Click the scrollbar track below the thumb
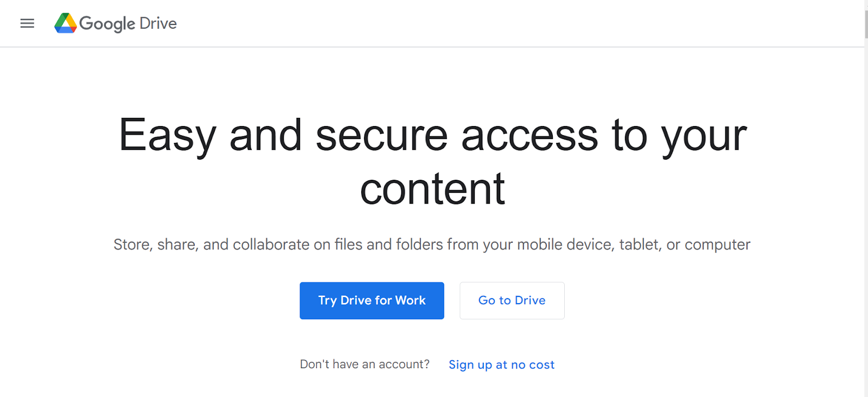Image resolution: width=868 pixels, height=397 pixels. [x=866, y=217]
